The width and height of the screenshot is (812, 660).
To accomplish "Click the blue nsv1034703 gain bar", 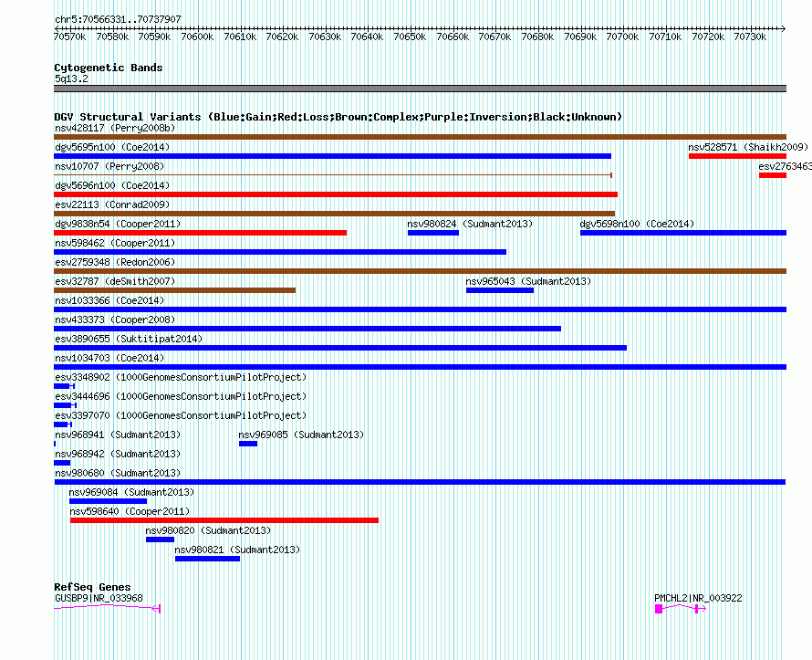I will click(420, 367).
